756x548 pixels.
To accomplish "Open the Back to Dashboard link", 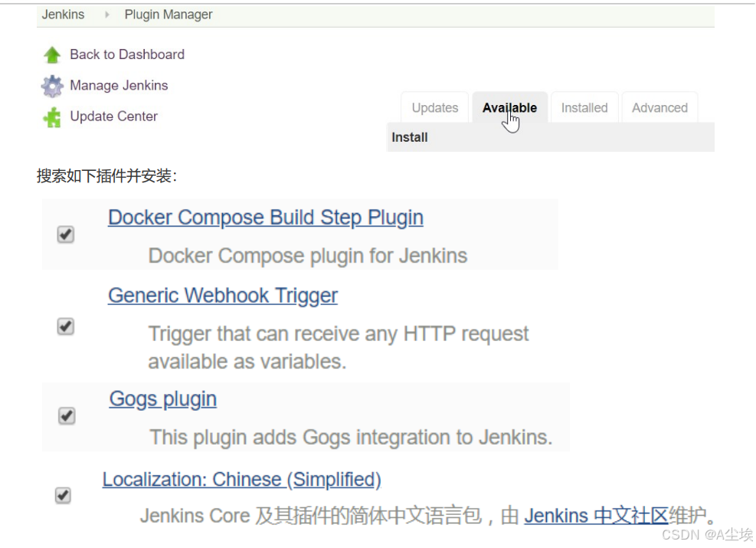I will pos(127,54).
